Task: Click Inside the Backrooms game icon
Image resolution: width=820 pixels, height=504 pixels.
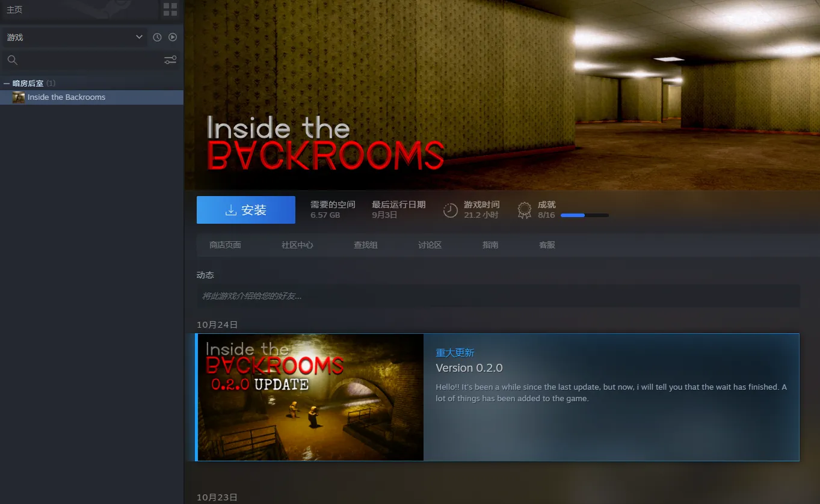Action: (19, 97)
